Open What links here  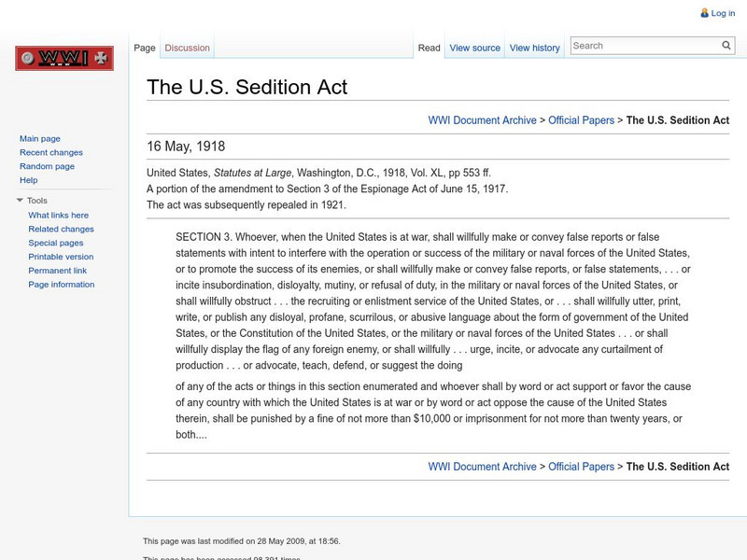tap(59, 215)
